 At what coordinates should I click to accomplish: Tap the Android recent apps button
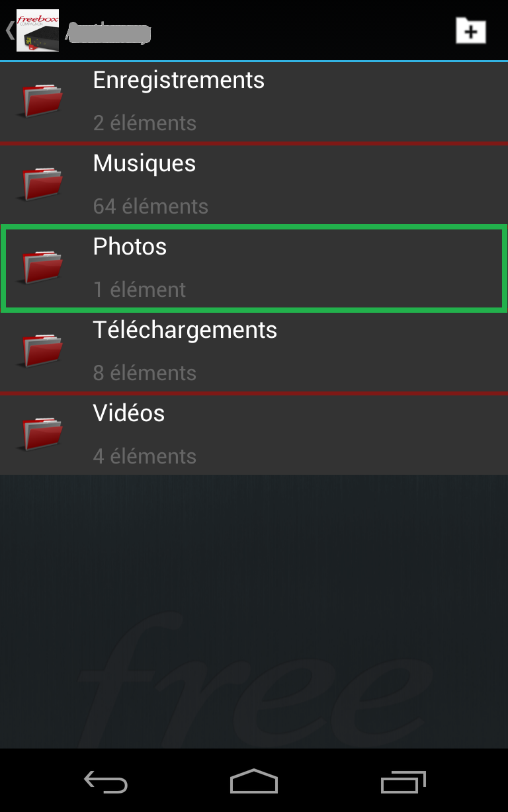(403, 782)
